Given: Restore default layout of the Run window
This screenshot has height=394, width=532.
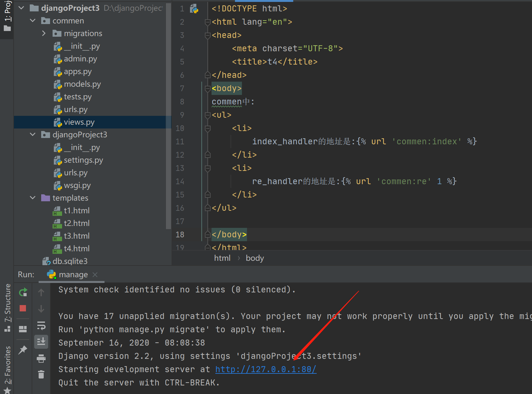Looking at the screenshot, I should tap(23, 328).
